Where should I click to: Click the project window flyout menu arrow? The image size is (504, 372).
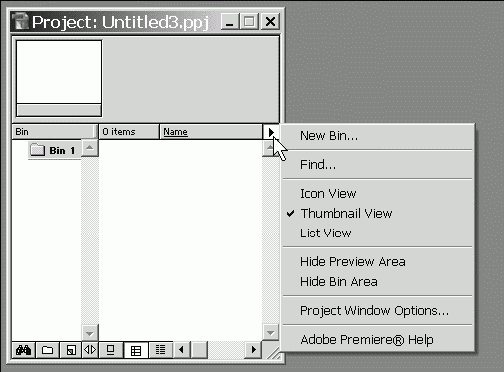coord(271,132)
